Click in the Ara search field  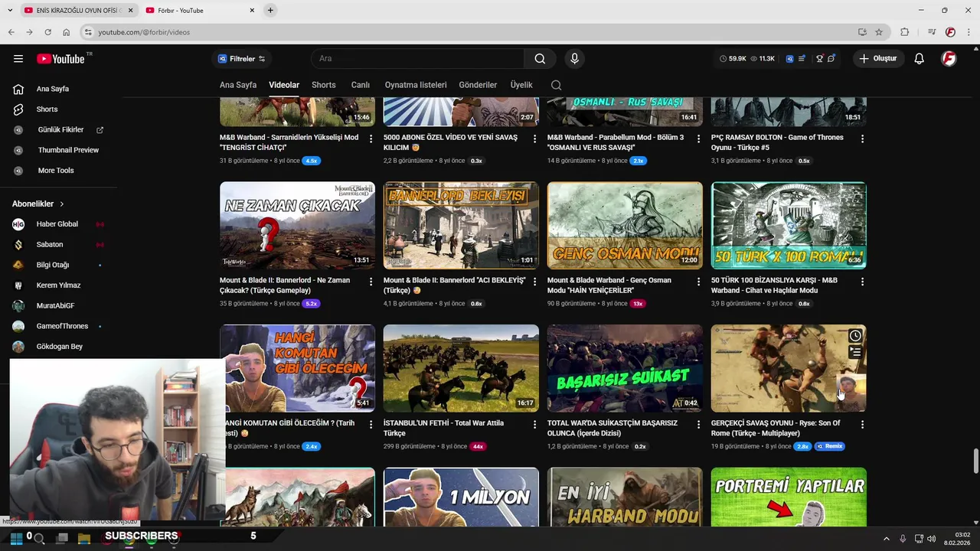417,59
